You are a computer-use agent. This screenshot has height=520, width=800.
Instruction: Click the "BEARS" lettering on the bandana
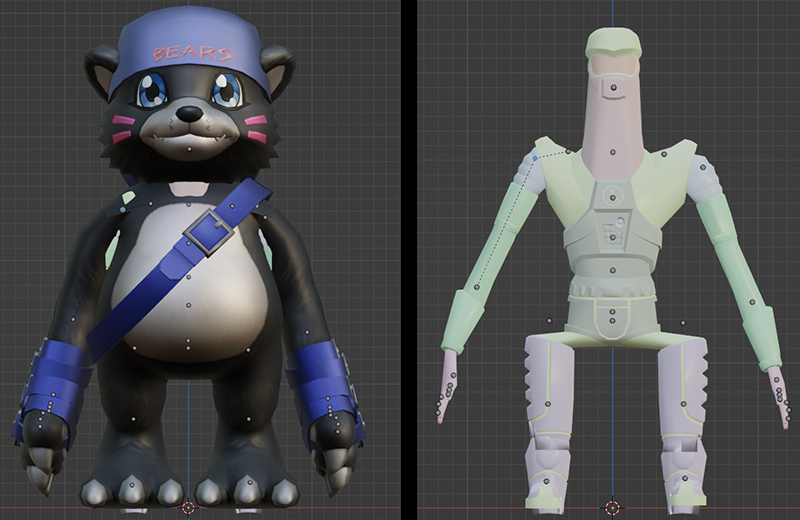click(x=193, y=53)
